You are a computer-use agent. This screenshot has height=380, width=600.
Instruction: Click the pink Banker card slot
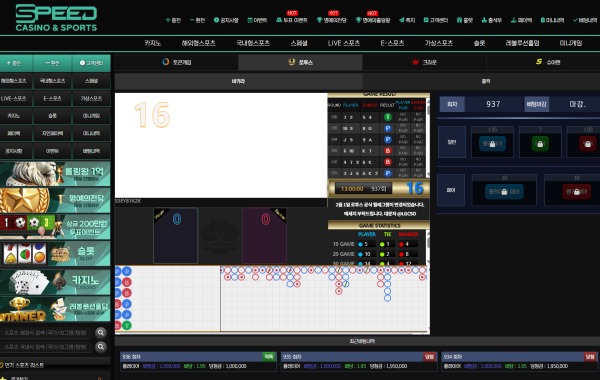tap(264, 236)
